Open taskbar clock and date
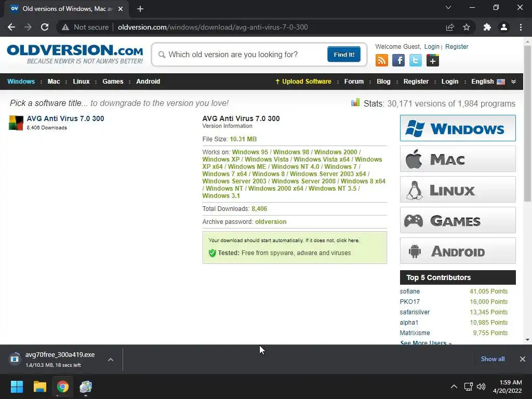 tap(508, 387)
